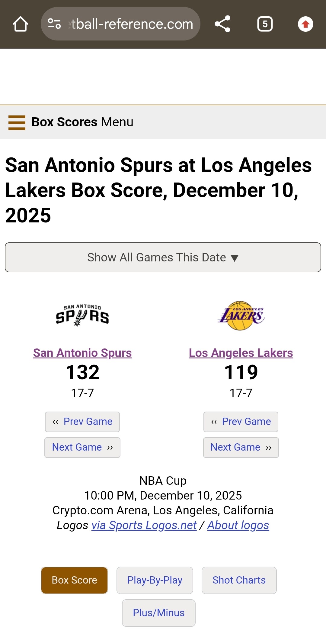The width and height of the screenshot is (326, 644).
Task: Tap the Los Angeles Lakers logo
Action: tap(241, 316)
